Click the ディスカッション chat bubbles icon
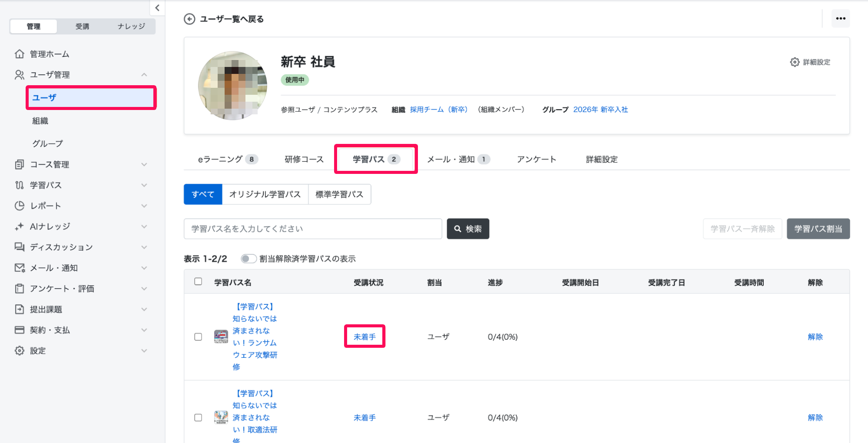This screenshot has width=868, height=443. [20, 247]
